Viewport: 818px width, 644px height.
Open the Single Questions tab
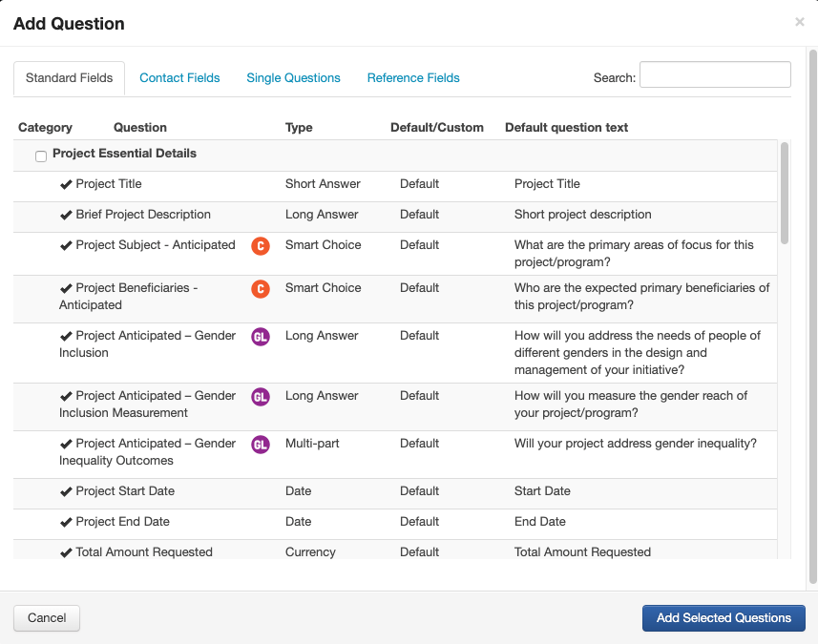click(293, 78)
